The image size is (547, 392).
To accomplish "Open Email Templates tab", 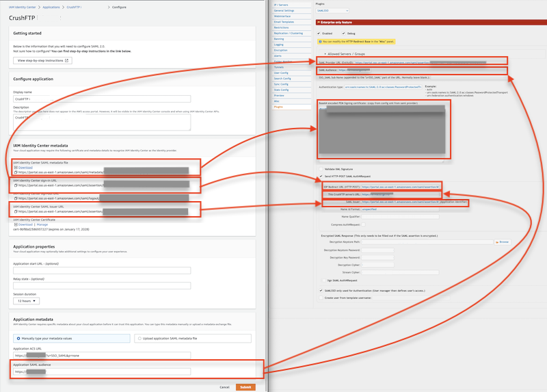I will pos(292,22).
